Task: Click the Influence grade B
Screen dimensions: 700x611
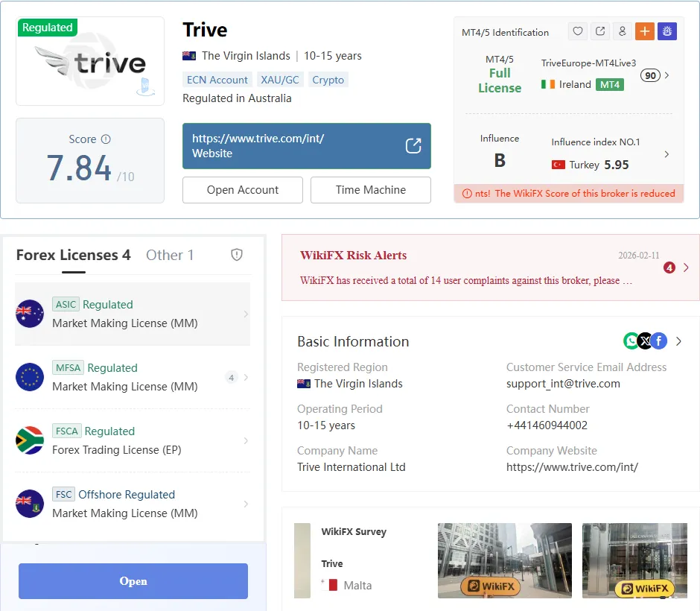Action: pos(500,160)
